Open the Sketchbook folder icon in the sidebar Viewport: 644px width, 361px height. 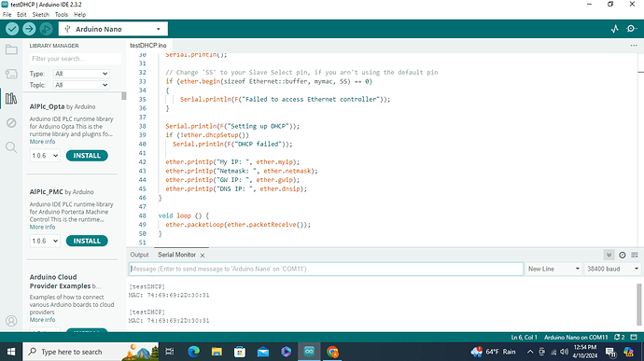[x=11, y=50]
